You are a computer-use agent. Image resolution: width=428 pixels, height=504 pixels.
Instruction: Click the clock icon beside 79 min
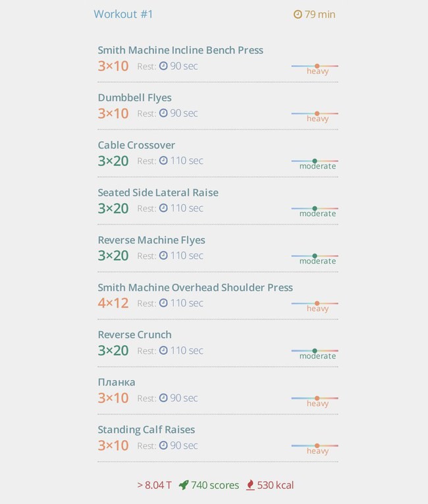(x=298, y=14)
